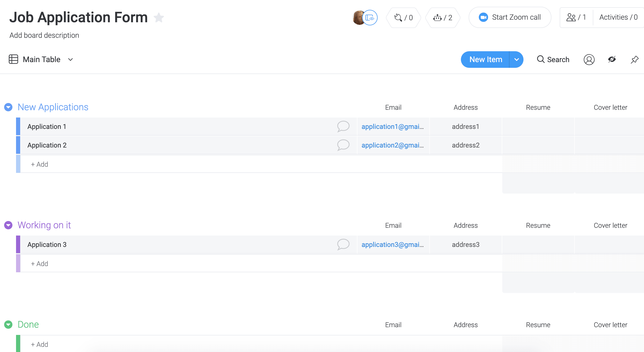Screen dimensions: 644x352
Task: Click the Address column header in New Applications
Action: coord(466,107)
